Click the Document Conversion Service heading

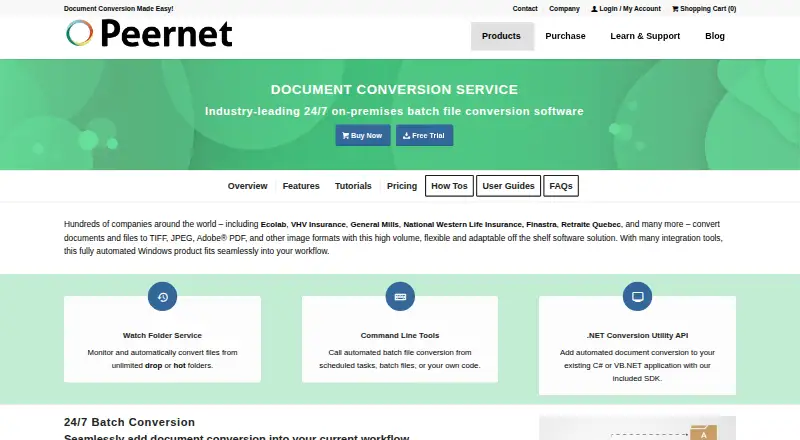click(394, 89)
